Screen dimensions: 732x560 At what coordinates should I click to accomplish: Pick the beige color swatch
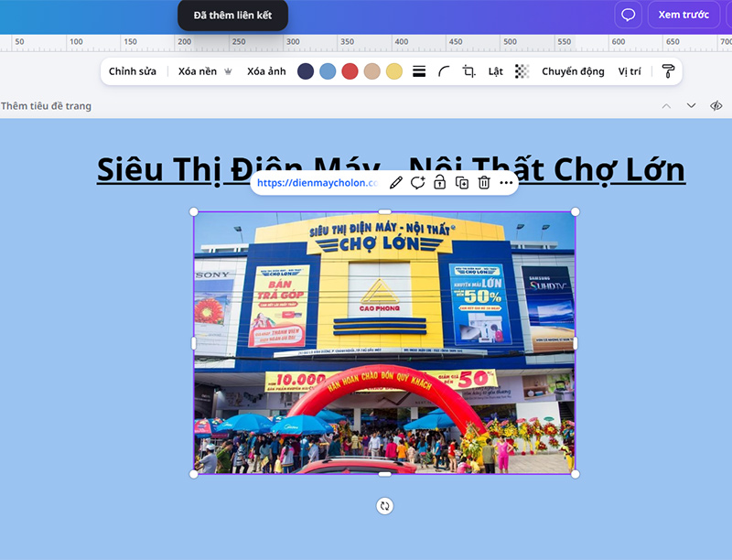372,71
